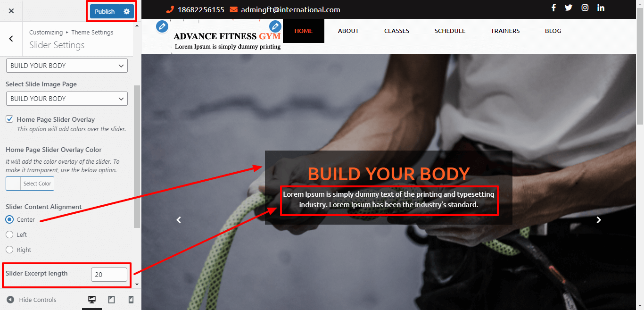Open the Select Slide Image Page dropdown
Screen dimensions: 644x310
click(x=66, y=99)
